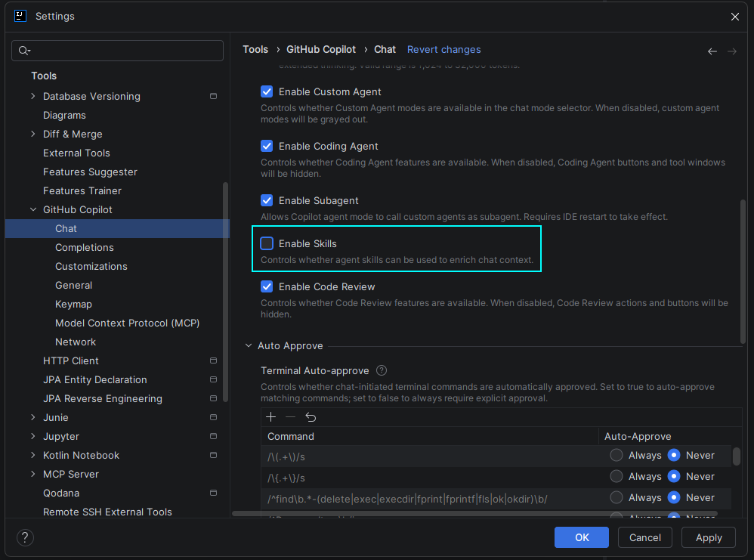The width and height of the screenshot is (754, 560).
Task: Select Never for /\(.+\)/s command
Action: point(674,455)
